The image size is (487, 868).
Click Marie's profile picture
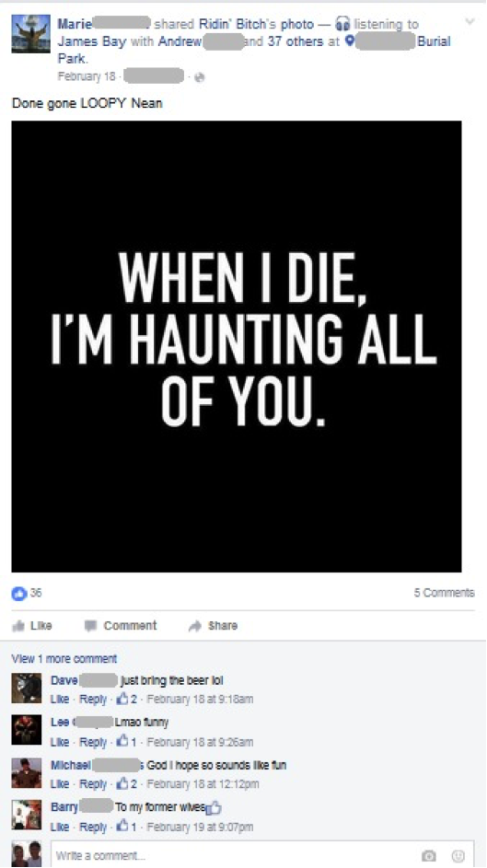(x=27, y=34)
